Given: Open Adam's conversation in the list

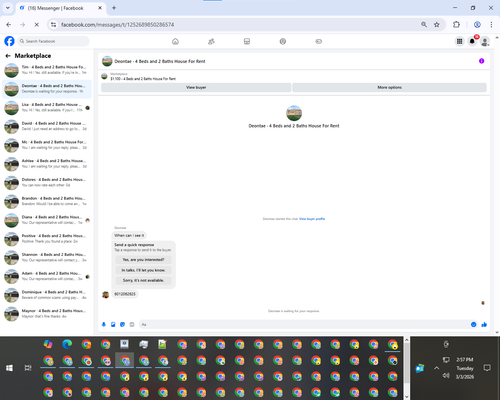Looking at the screenshot, I should (47, 276).
